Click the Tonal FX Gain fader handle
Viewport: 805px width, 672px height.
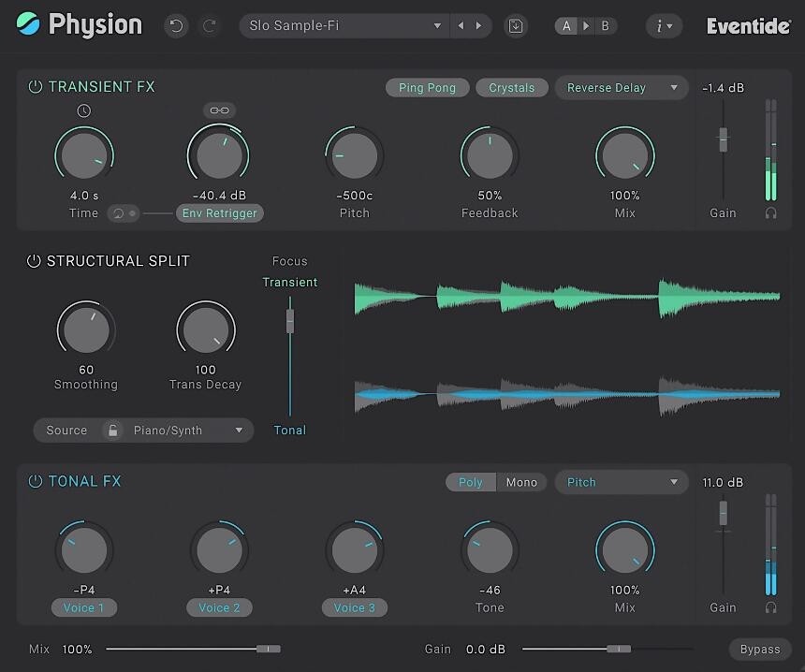pyautogui.click(x=723, y=514)
